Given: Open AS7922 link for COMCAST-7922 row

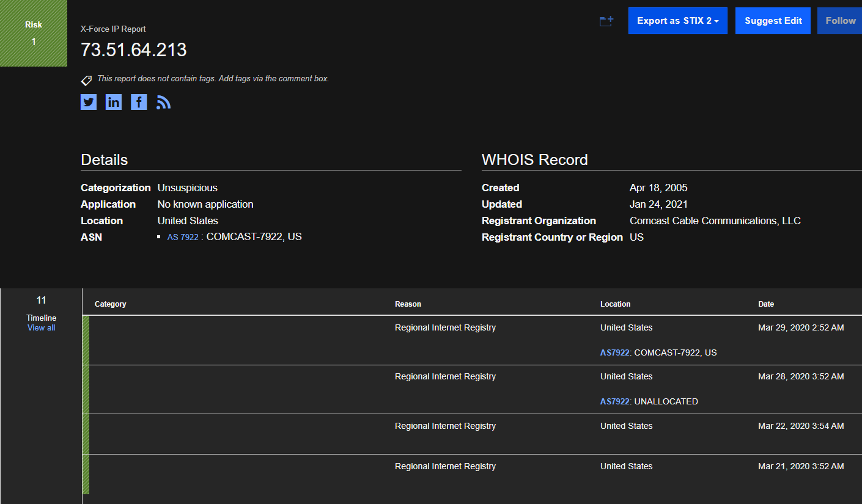Looking at the screenshot, I should (x=615, y=352).
